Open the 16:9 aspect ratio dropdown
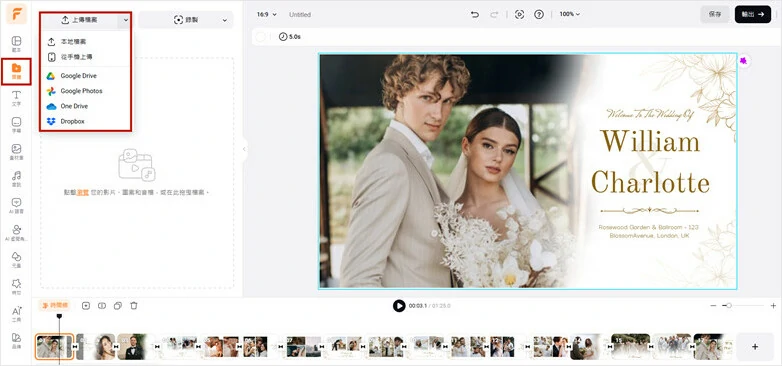Image resolution: width=782 pixels, height=366 pixels. click(x=266, y=14)
